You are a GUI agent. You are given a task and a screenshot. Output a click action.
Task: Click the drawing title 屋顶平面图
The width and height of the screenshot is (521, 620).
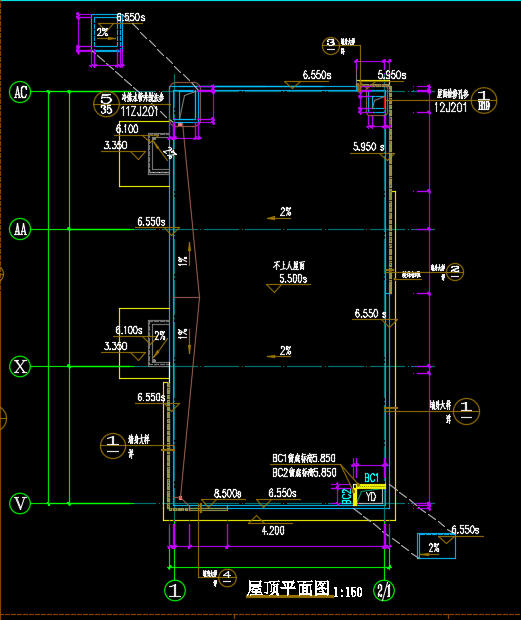tap(288, 588)
